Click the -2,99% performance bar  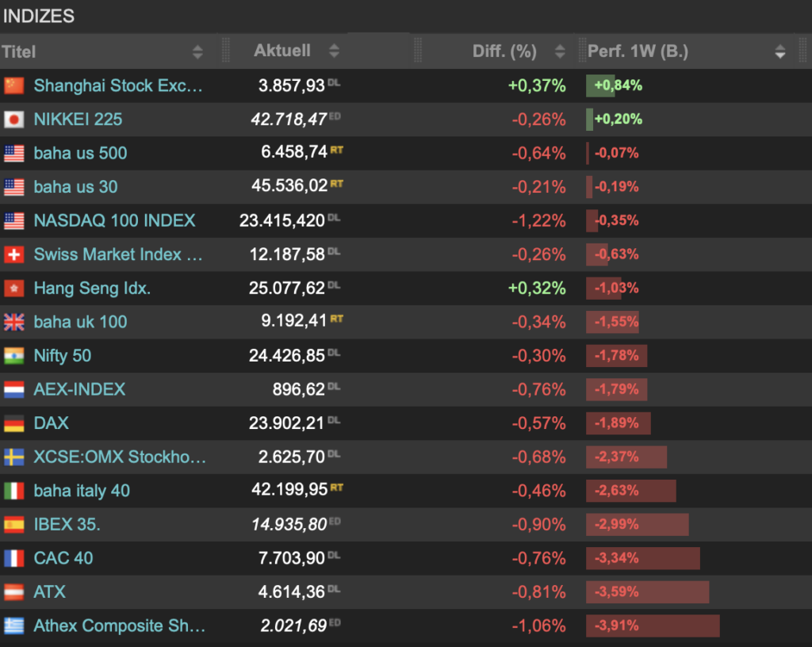pyautogui.click(x=638, y=525)
